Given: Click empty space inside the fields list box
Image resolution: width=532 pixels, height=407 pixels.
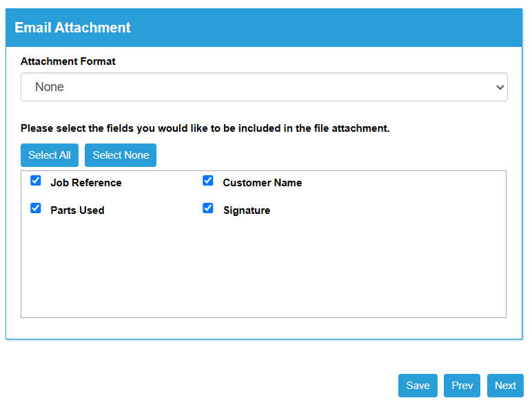Looking at the screenshot, I should (x=264, y=268).
